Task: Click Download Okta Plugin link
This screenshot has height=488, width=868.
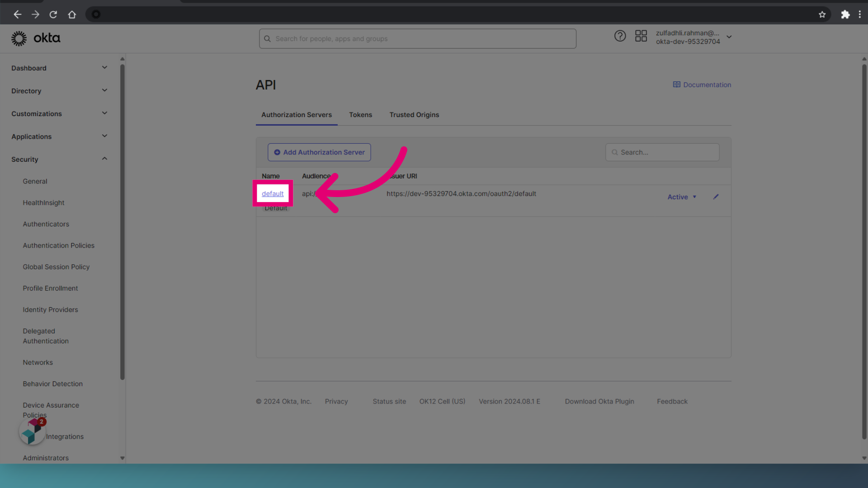Action: tap(599, 401)
